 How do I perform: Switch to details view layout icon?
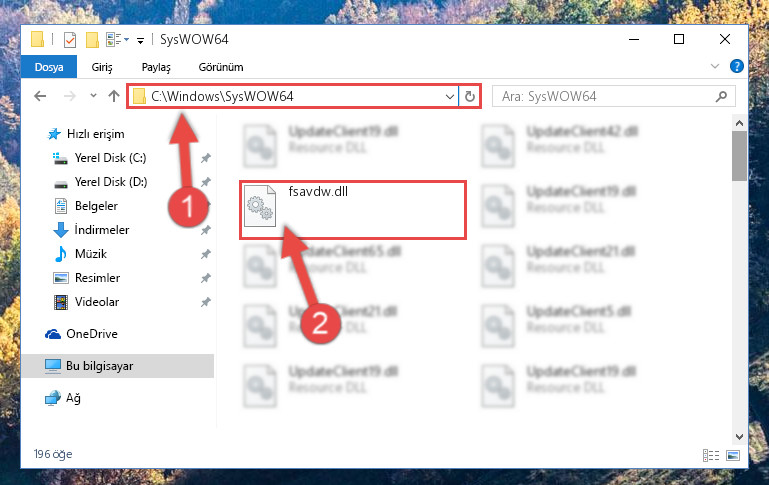(x=711, y=456)
